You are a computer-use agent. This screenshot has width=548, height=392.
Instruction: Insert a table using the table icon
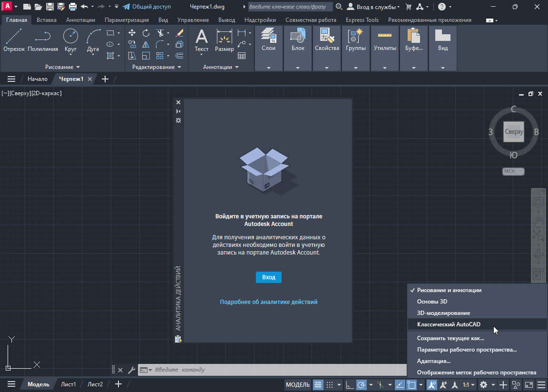tap(242, 56)
